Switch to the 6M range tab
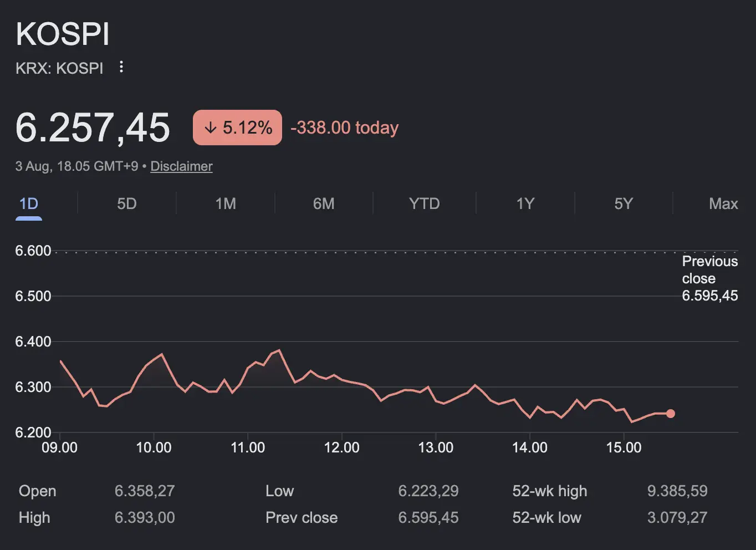The image size is (756, 550). click(x=324, y=204)
